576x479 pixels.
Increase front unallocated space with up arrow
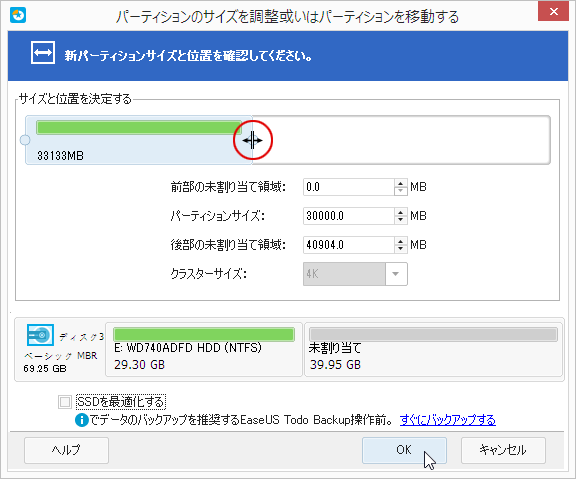click(401, 183)
